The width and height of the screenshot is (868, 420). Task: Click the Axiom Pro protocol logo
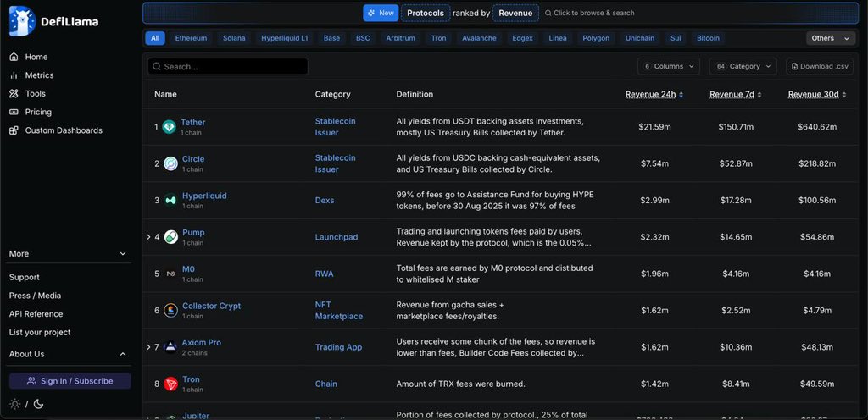[171, 347]
